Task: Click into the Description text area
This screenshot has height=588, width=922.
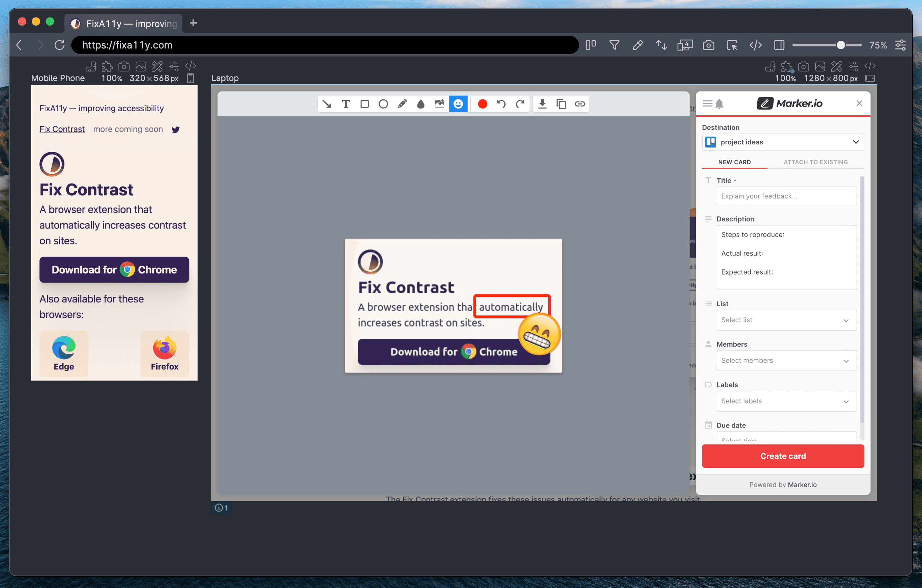Action: click(787, 257)
